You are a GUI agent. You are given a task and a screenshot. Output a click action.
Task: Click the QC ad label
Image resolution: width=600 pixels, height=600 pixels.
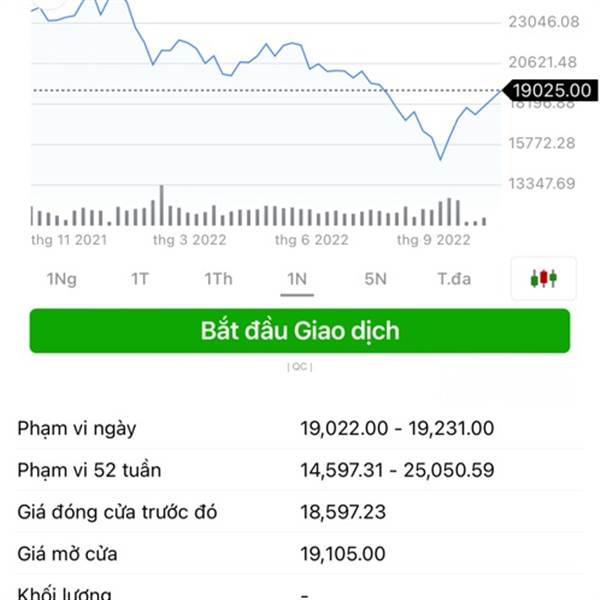tap(300, 367)
